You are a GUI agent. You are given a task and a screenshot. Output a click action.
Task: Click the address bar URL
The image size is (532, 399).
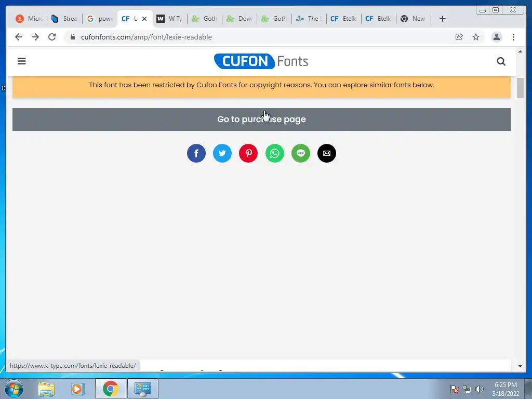click(x=146, y=37)
